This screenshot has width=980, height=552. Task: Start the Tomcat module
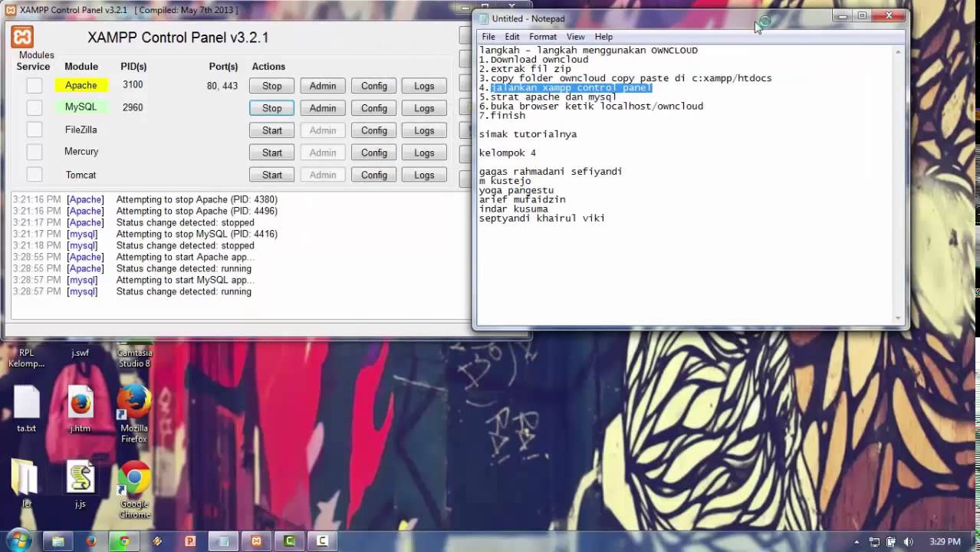tap(271, 175)
